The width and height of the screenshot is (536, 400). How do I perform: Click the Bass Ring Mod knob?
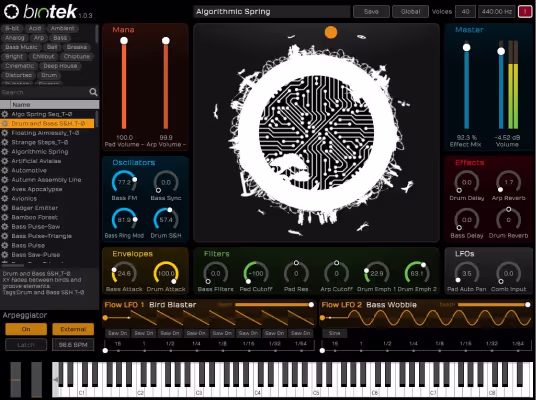point(124,220)
